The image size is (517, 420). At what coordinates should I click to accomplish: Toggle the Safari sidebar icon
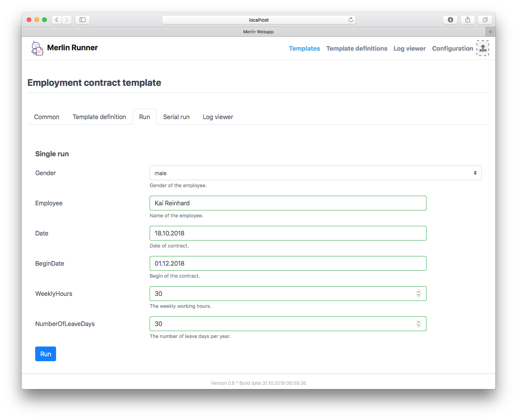(82, 19)
